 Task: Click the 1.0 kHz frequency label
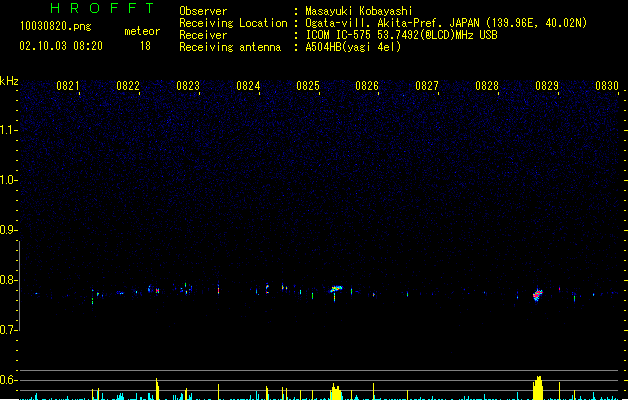coord(9,180)
